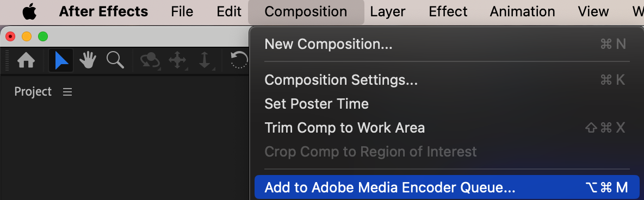Screen dimensions: 644x200
Task: Open the Effect menu
Action: click(x=448, y=11)
